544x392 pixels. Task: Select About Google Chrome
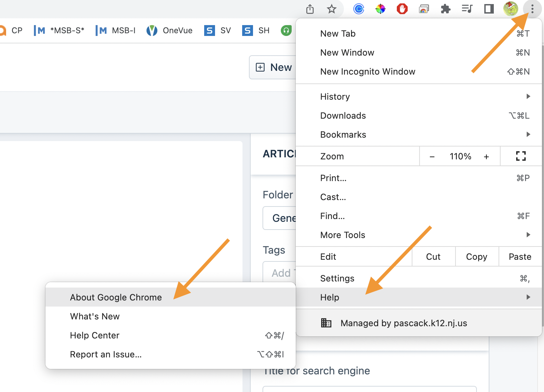(x=171, y=297)
